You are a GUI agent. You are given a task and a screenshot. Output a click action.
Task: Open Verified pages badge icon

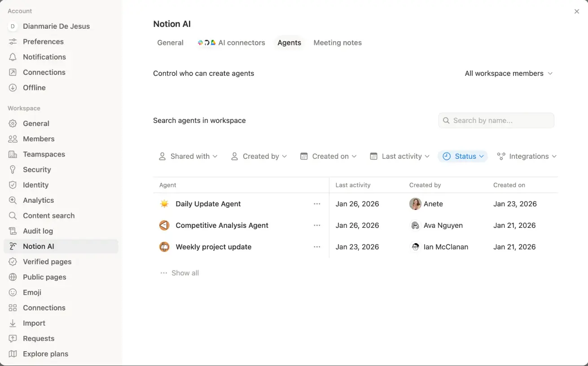[x=13, y=261]
